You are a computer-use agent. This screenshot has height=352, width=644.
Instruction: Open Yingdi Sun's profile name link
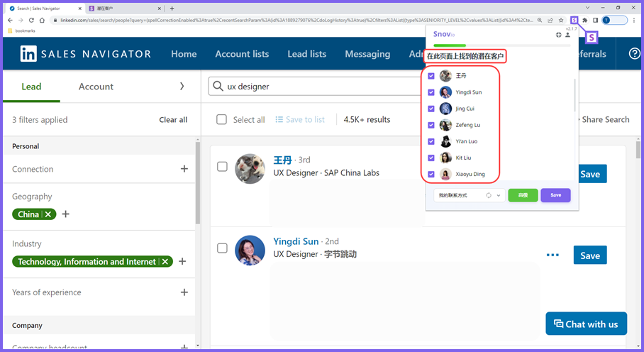[296, 241]
